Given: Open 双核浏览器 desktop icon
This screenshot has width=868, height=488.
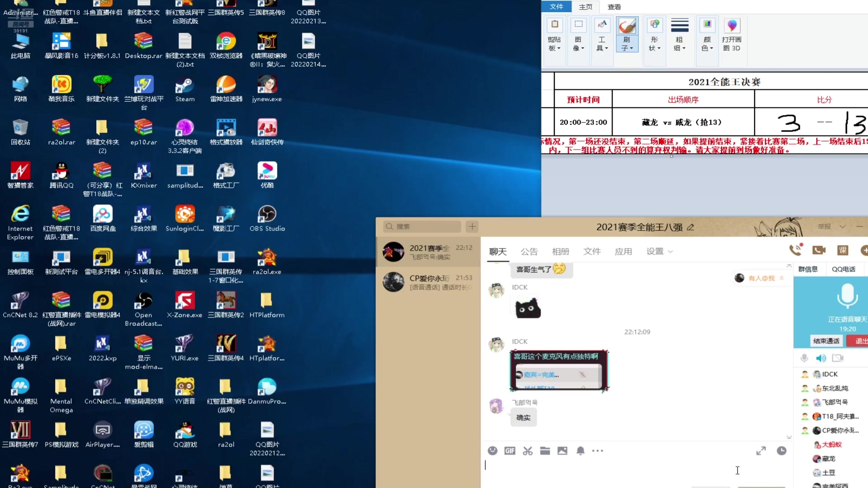Looking at the screenshot, I should [226, 46].
